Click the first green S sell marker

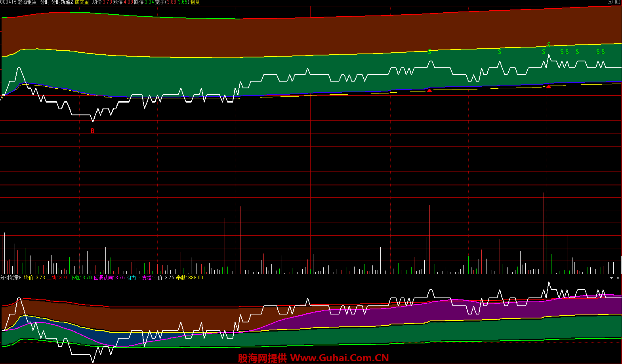point(429,52)
